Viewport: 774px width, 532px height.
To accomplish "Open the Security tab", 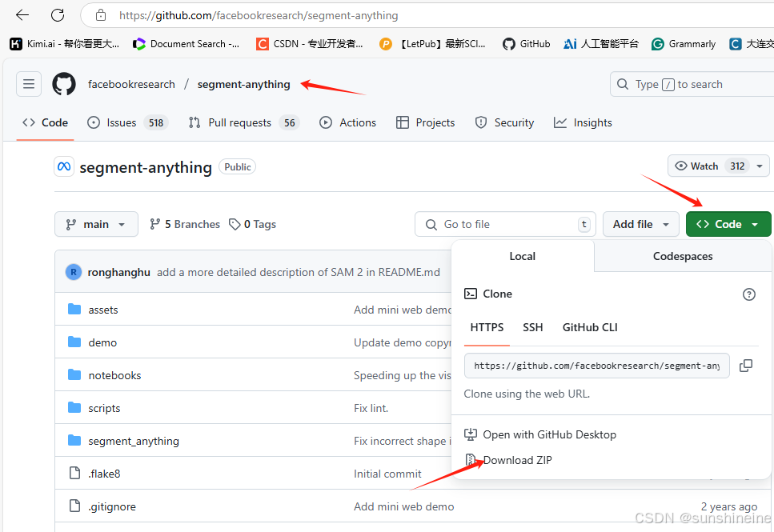I will (504, 122).
